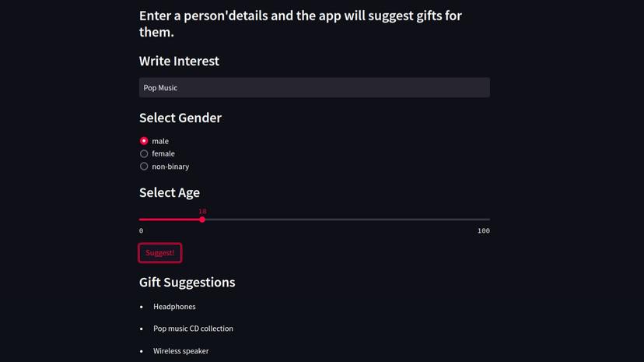Viewport: 644px width, 362px height.
Task: Click the slider maximum label 100
Action: click(x=484, y=231)
